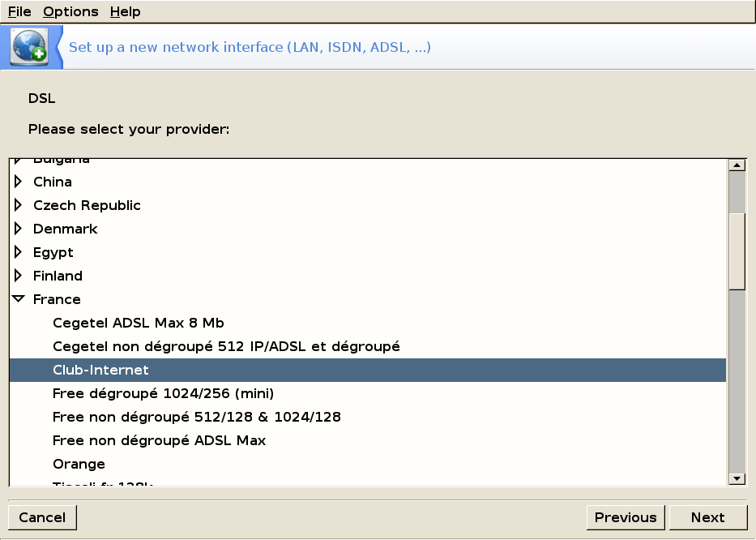Viewport: 756px width, 540px height.
Task: Click the provider list scrollbar thumb
Action: coord(737,251)
